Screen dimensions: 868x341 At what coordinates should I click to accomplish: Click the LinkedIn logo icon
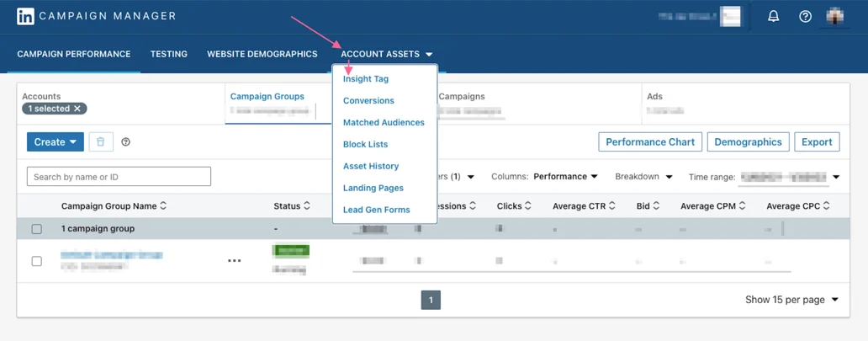click(25, 16)
